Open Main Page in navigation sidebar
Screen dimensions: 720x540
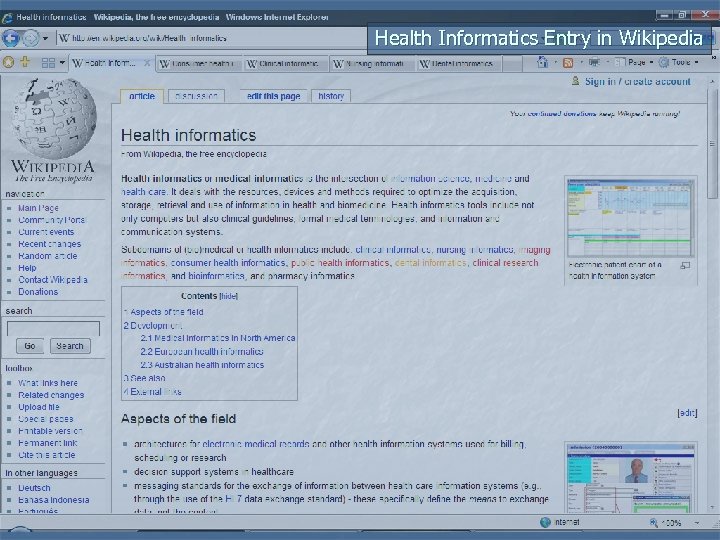click(38, 208)
